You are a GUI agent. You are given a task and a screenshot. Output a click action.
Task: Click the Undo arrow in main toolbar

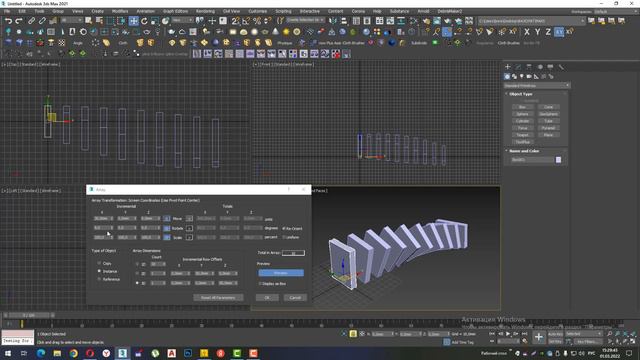[8, 21]
